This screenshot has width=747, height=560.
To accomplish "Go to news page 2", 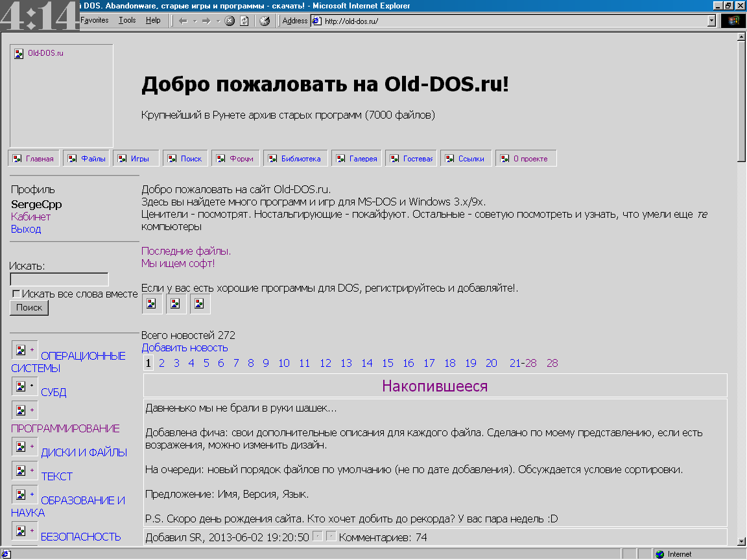I will pyautogui.click(x=162, y=364).
